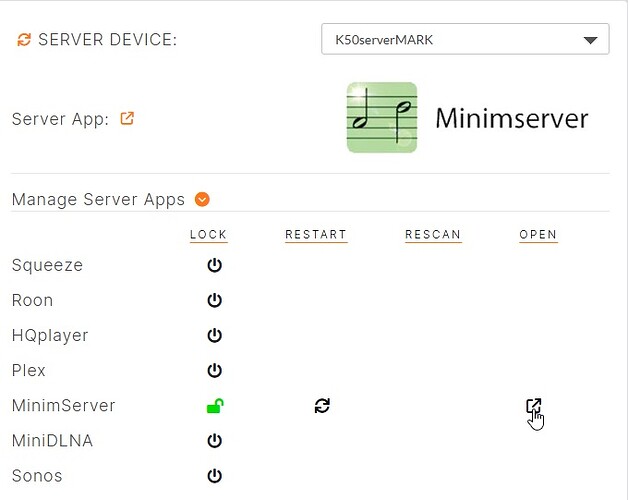Click the Minimserver music note logo
This screenshot has height=500, width=628.
[381, 118]
